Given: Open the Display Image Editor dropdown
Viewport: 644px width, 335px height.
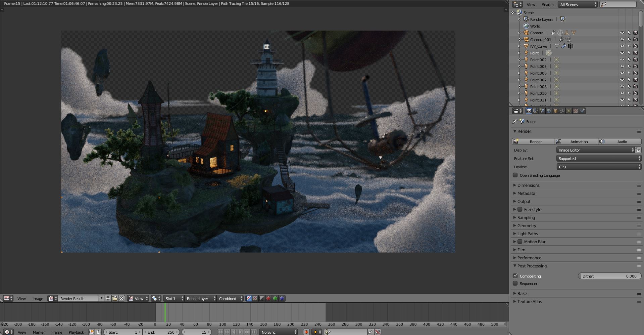Looking at the screenshot, I should [596, 150].
